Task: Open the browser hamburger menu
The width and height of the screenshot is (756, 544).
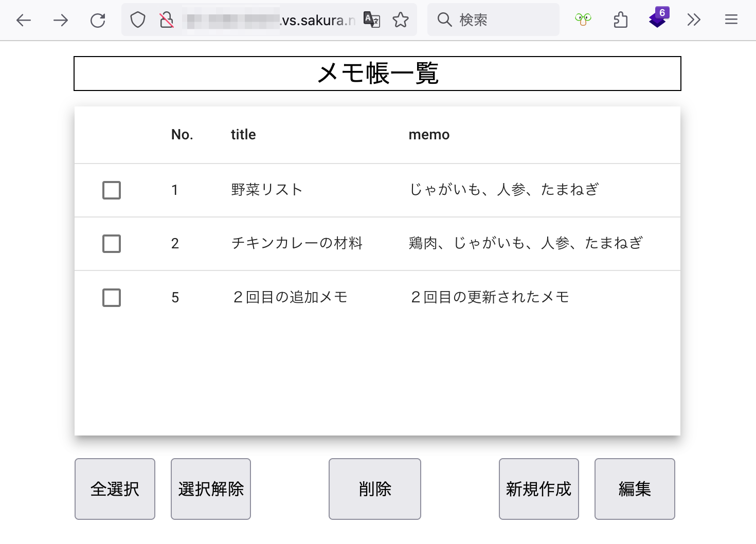Action: [731, 20]
